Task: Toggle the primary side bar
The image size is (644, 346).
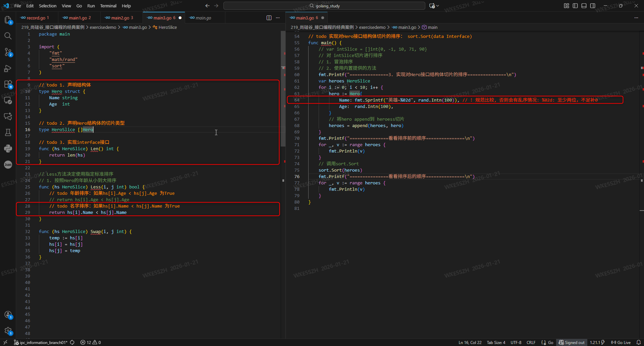Action: point(575,6)
